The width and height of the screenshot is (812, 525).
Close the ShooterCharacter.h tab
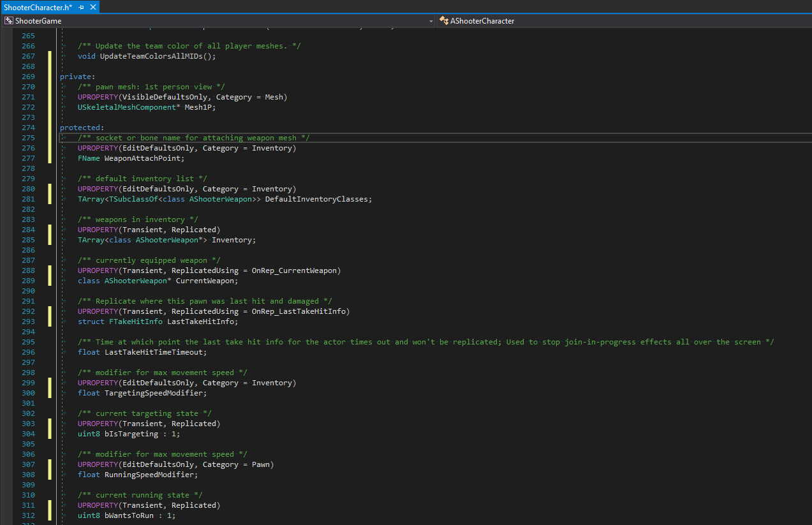pos(93,6)
